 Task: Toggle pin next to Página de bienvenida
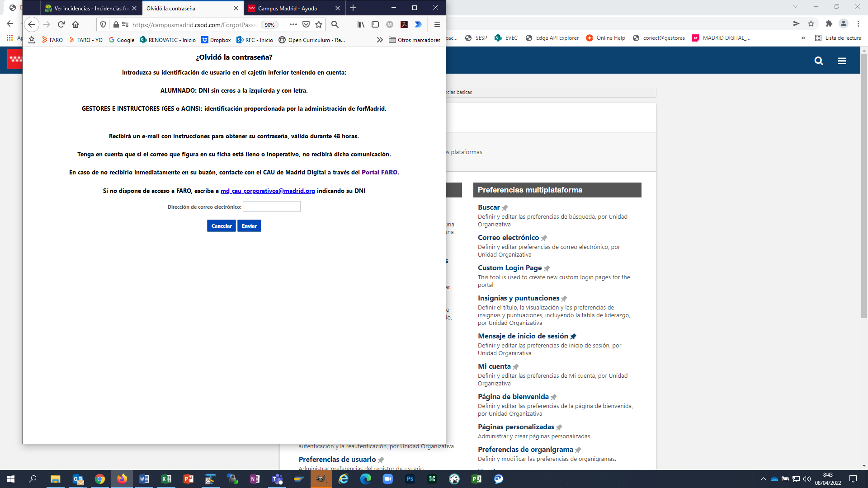pyautogui.click(x=554, y=397)
